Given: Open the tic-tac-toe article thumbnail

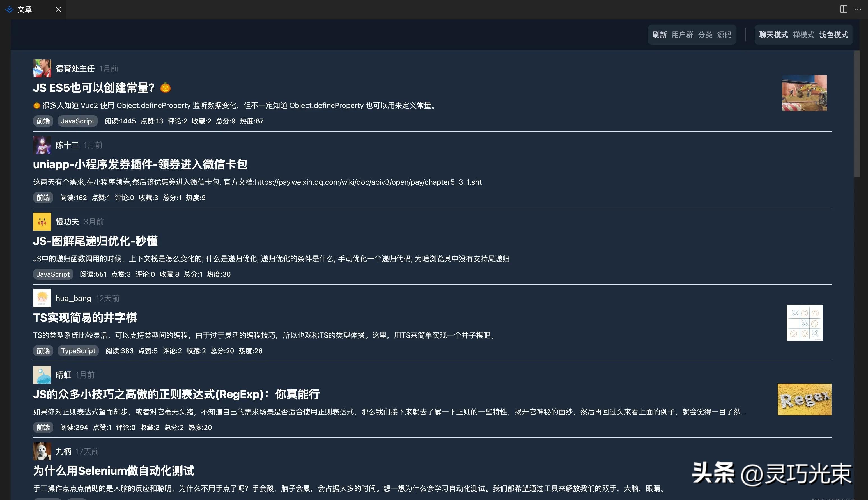Looking at the screenshot, I should pos(805,323).
